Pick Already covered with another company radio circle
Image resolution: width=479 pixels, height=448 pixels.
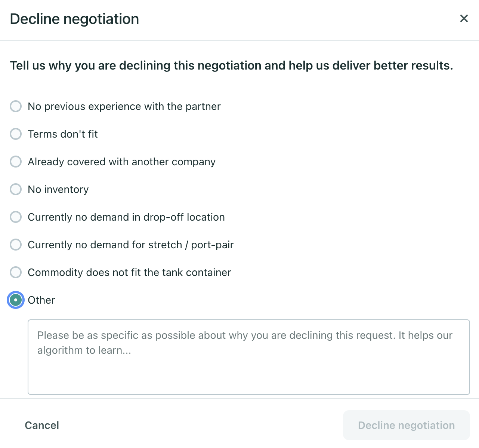[x=16, y=162]
